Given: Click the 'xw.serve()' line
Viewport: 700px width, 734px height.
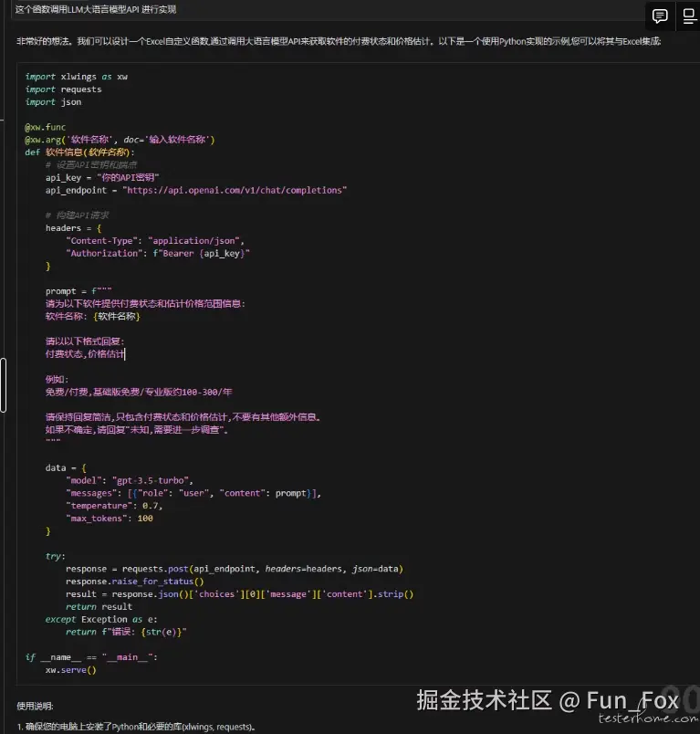Looking at the screenshot, I should [x=70, y=670].
